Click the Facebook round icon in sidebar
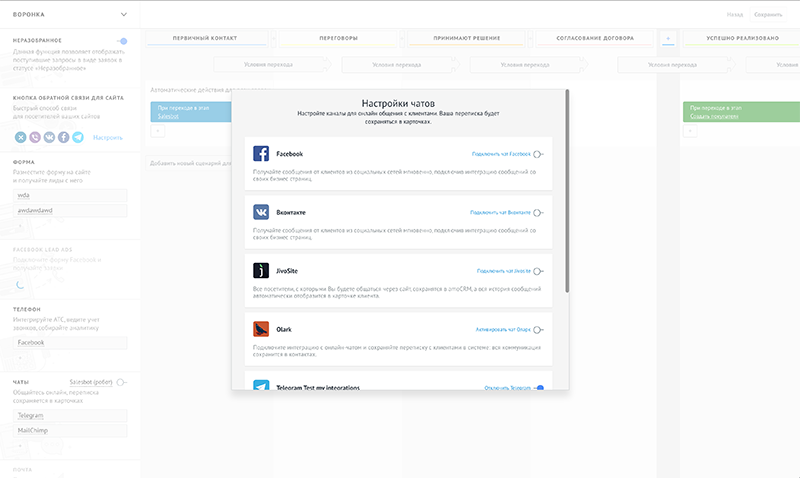The image size is (800, 478). (63, 137)
